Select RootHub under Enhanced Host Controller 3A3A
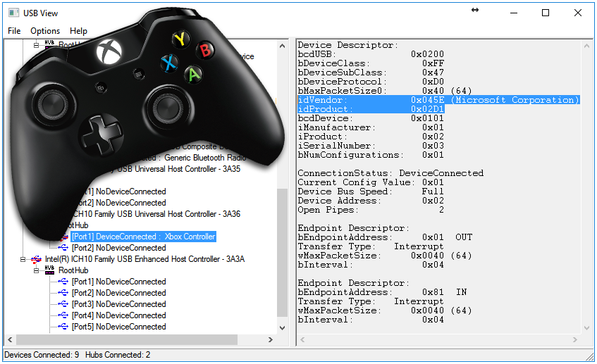The height and width of the screenshot is (364, 597). click(73, 270)
